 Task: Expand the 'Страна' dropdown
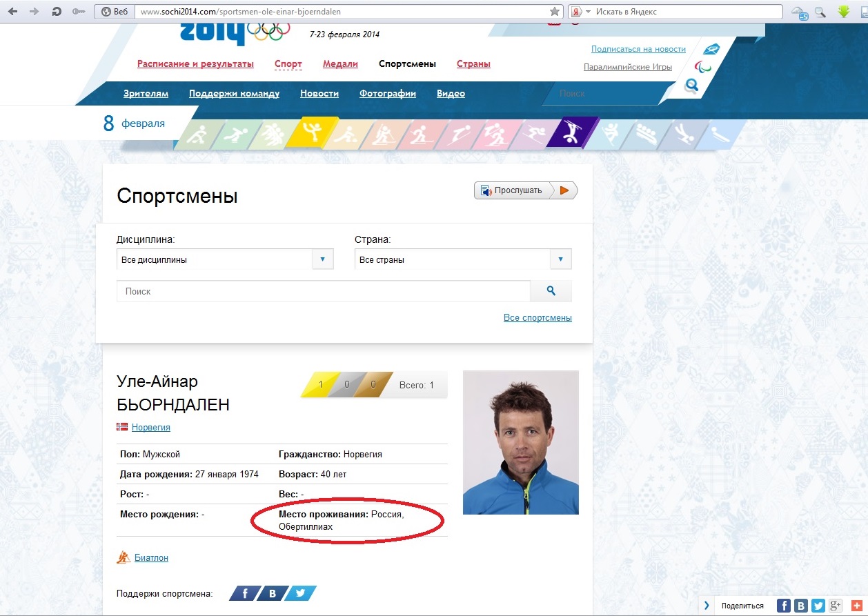[560, 260]
